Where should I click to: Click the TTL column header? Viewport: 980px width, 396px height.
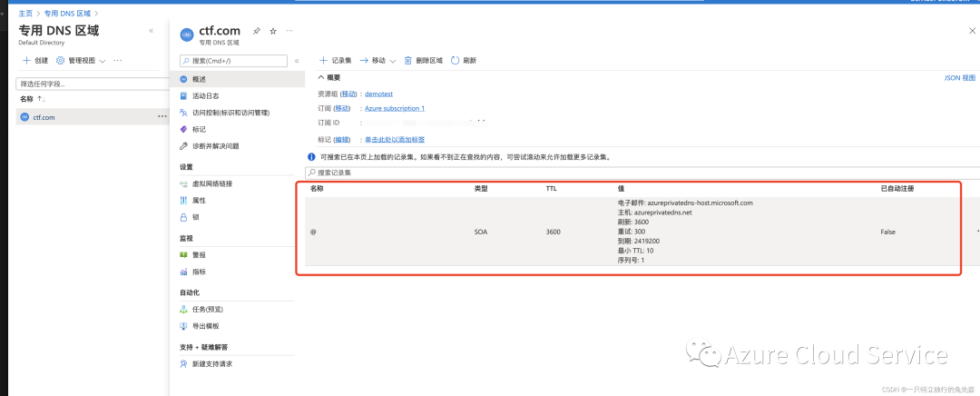pos(551,188)
